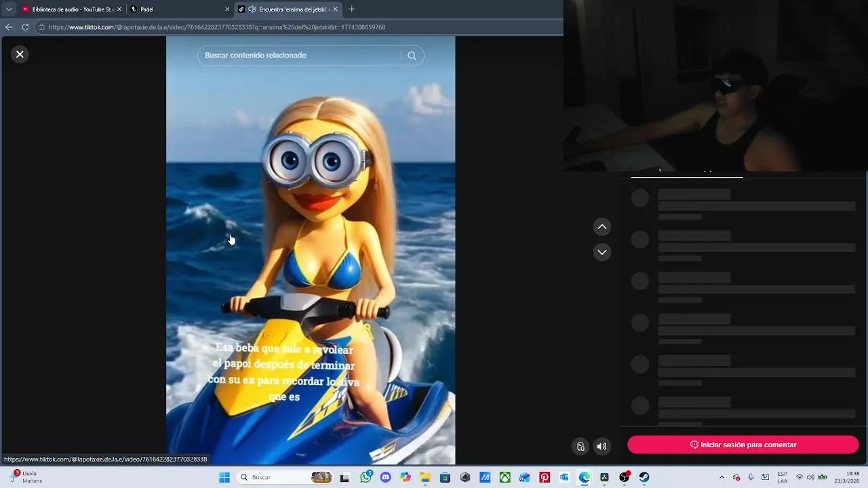This screenshot has width=868, height=488.
Task: Open the mail app beside the Xbox icon
Action: tap(524, 477)
